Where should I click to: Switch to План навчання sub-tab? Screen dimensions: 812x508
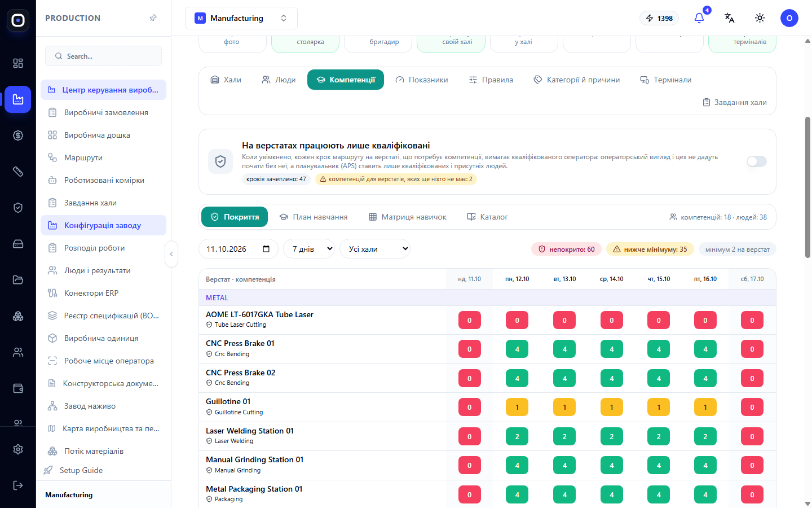click(314, 217)
